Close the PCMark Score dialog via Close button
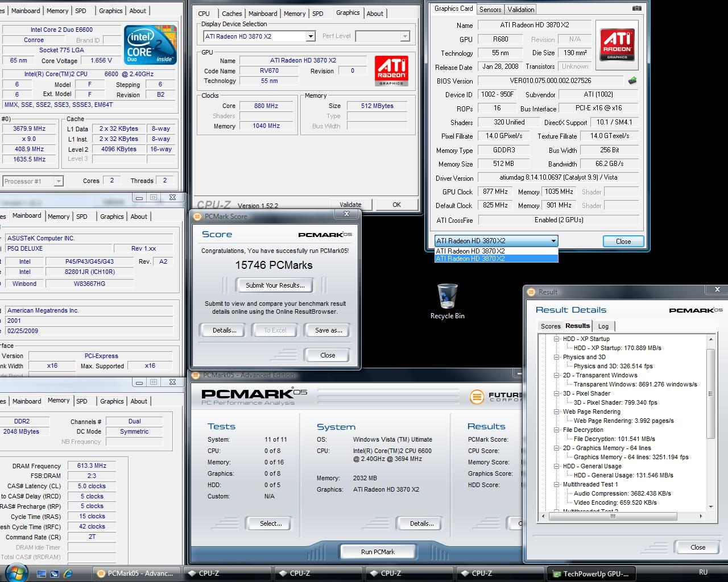 coord(328,355)
